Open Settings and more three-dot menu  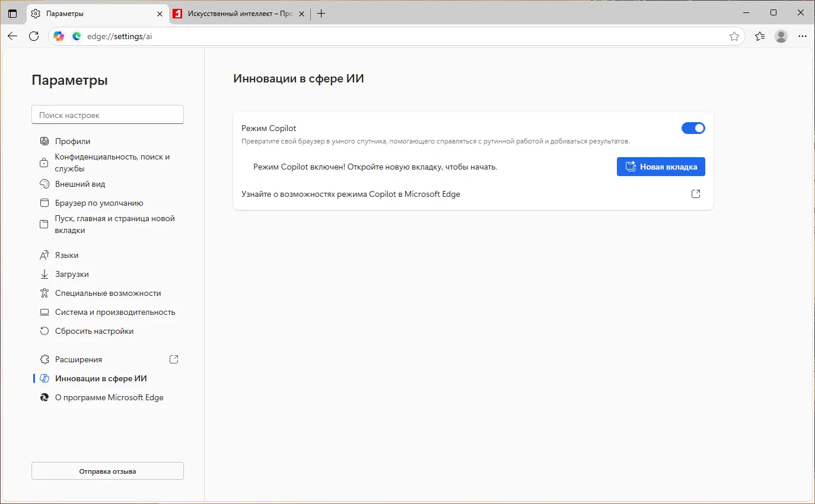point(803,36)
